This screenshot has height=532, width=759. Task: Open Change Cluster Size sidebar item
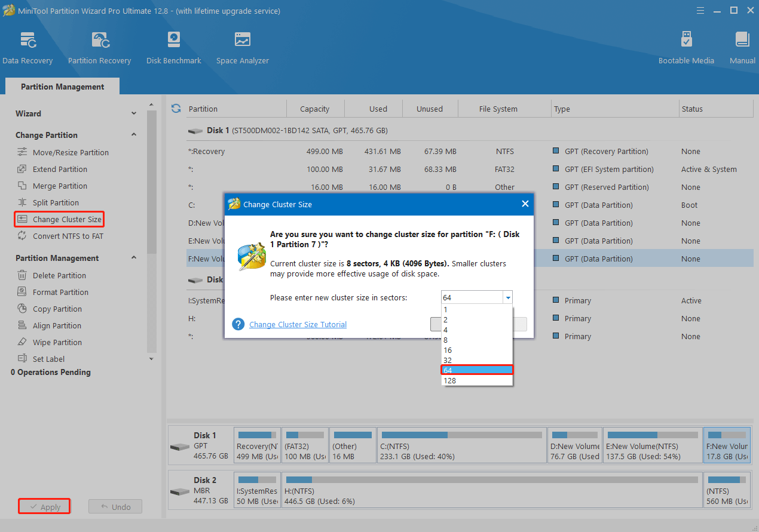coord(59,219)
